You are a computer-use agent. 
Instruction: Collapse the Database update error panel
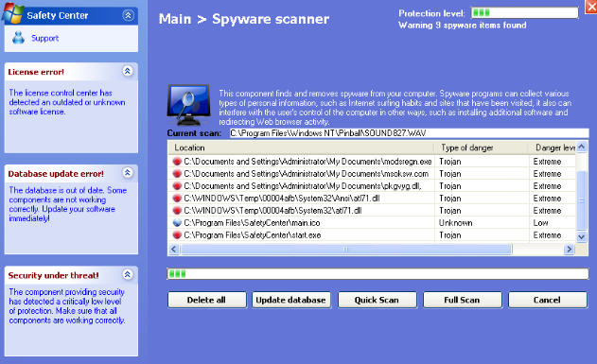[x=128, y=173]
